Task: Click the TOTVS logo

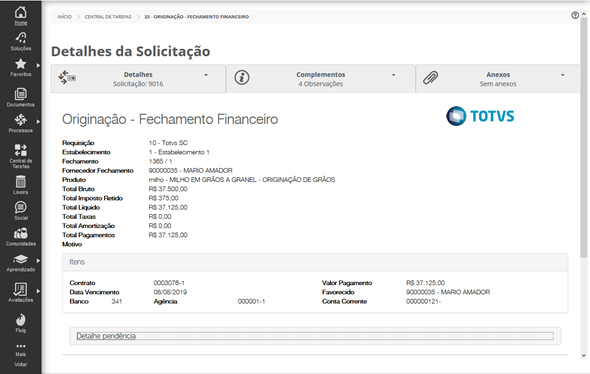Action: tap(480, 116)
